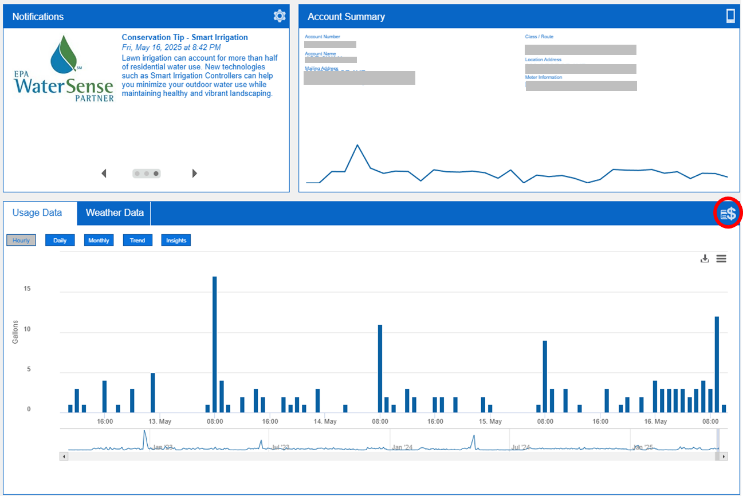Image resolution: width=743 pixels, height=496 pixels.
Task: Go to previous notification with left arrow
Action: pos(104,173)
